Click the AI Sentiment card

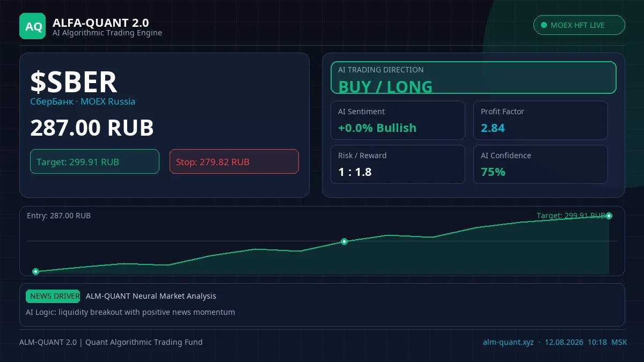coord(398,120)
